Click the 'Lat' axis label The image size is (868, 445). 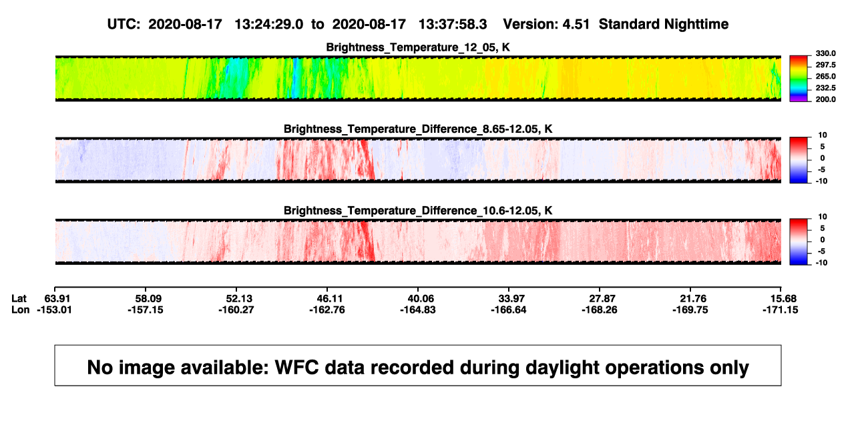20,298
